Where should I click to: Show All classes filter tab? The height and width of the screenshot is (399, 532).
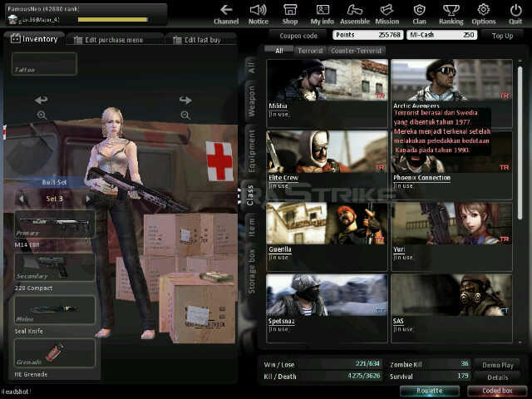279,51
